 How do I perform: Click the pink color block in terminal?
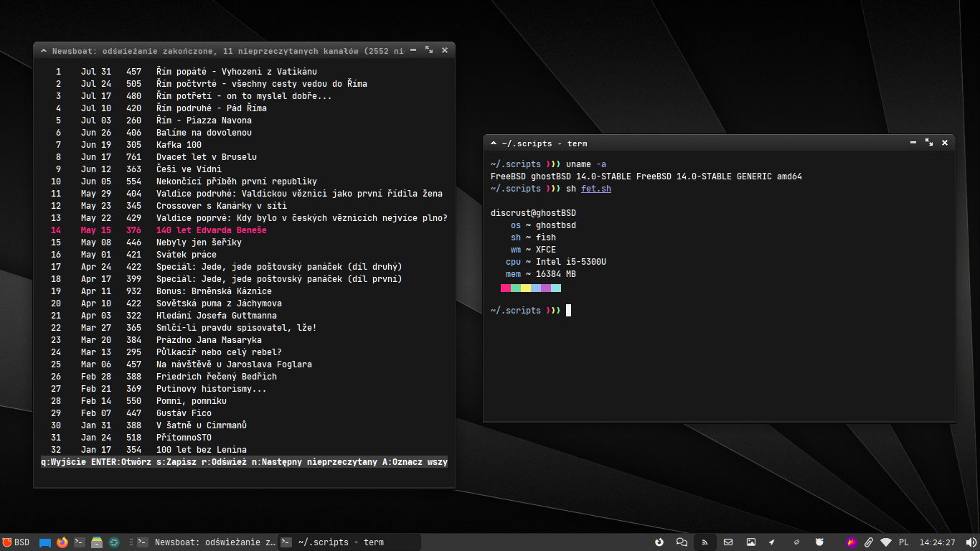click(x=505, y=288)
